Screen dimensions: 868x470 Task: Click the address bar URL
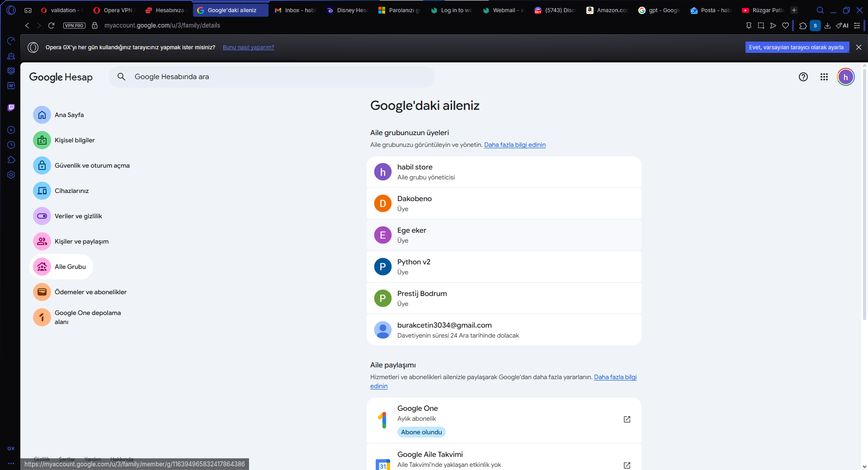(162, 25)
